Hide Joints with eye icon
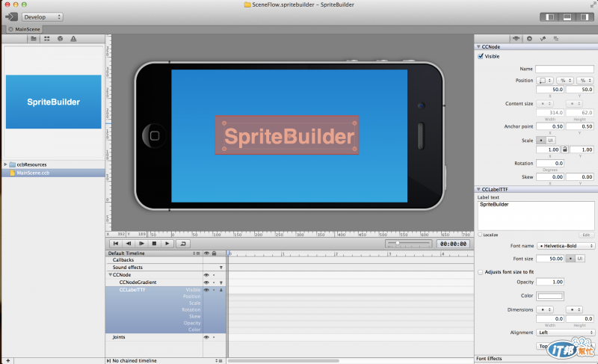The width and height of the screenshot is (598, 364). point(206,337)
